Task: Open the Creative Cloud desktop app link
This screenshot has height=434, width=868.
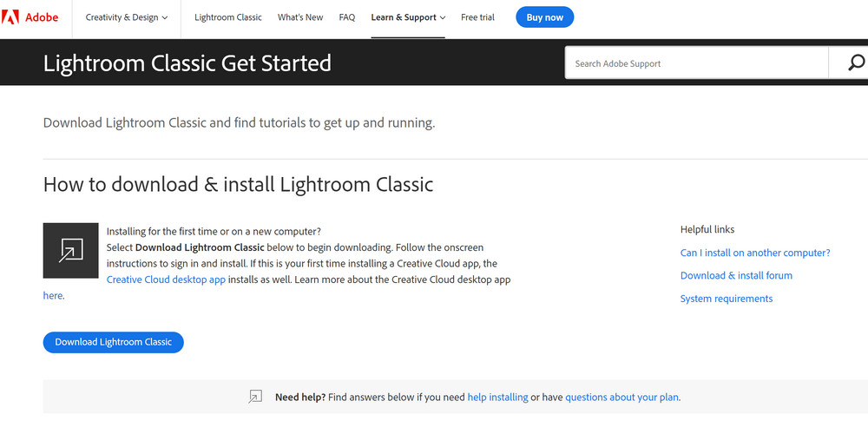Action: 166,279
